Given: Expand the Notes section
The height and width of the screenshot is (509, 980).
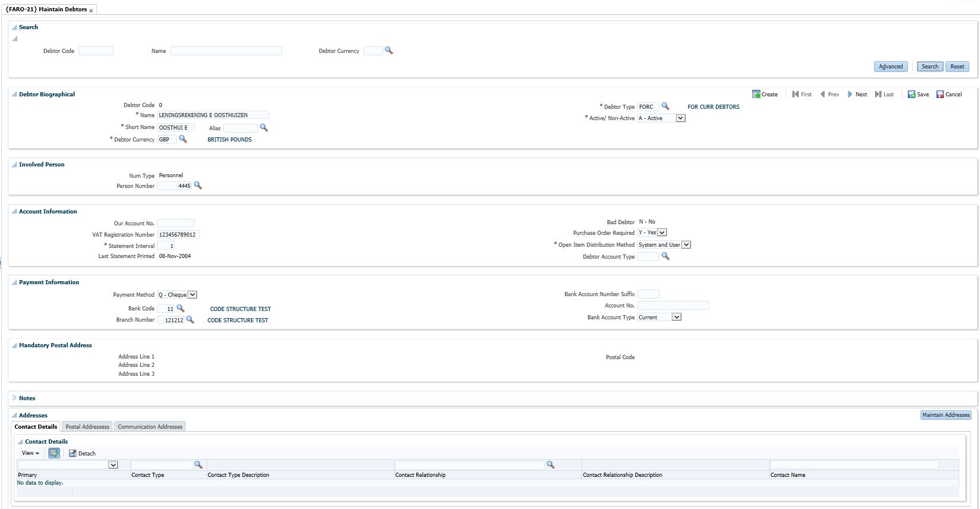Looking at the screenshot, I should coord(14,398).
